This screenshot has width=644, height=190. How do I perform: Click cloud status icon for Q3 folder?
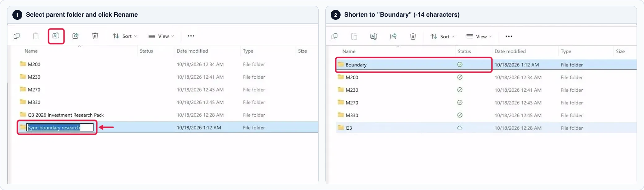point(460,128)
